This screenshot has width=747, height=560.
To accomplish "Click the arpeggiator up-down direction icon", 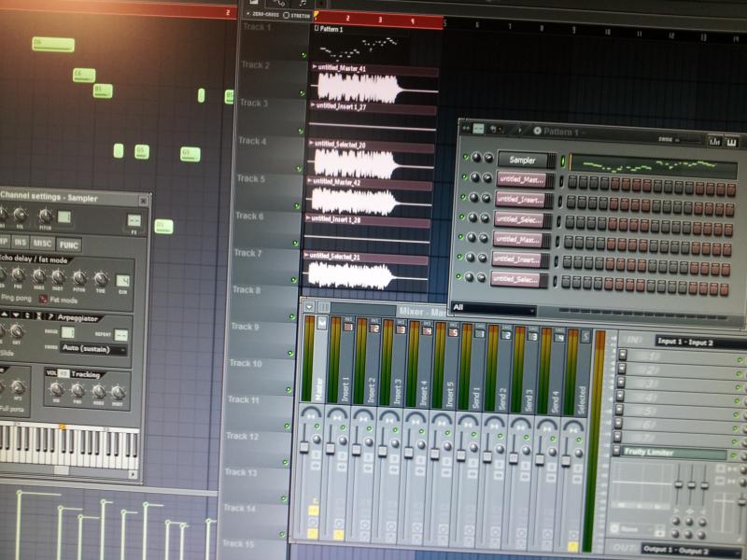I will click(x=27, y=315).
